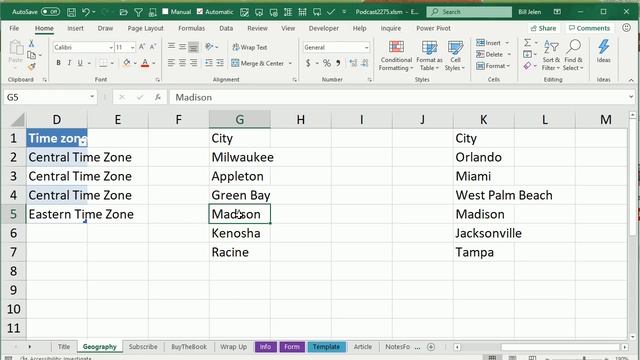Open the Sort & Filter dropdown
The width and height of the screenshot is (640, 360).
(x=551, y=56)
